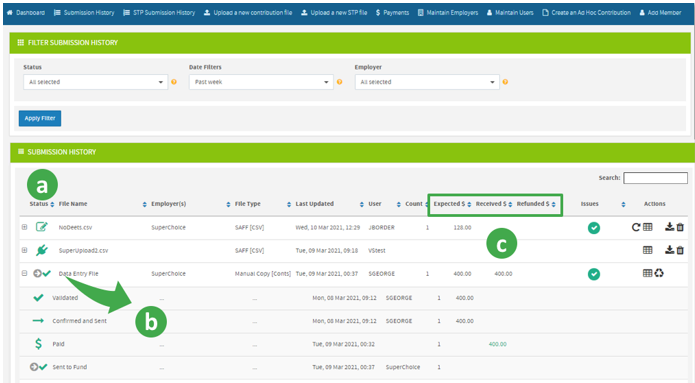
Task: Expand the SuperUpload2.csv row
Action: (24, 250)
